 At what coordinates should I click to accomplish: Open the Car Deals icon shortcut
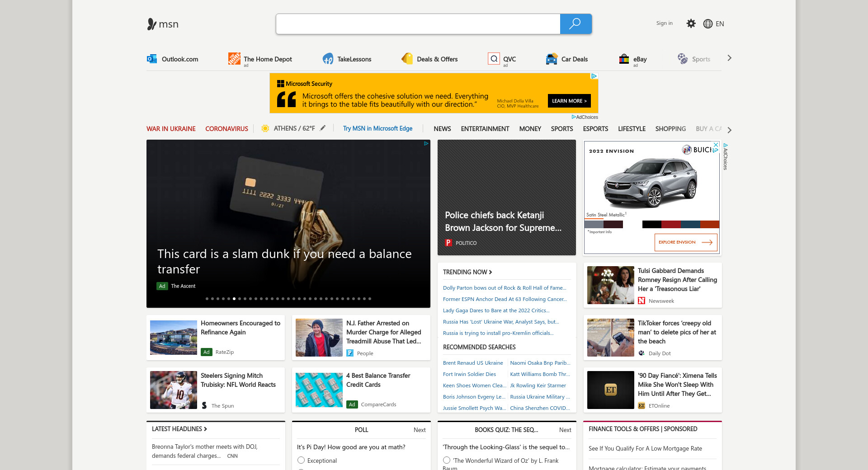tap(552, 59)
